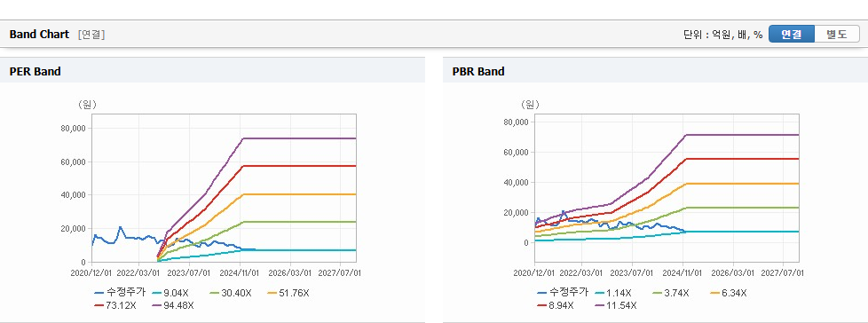Image resolution: width=868 pixels, height=323 pixels.
Task: Click the 단위 : 억원, 배, % label
Action: (723, 35)
